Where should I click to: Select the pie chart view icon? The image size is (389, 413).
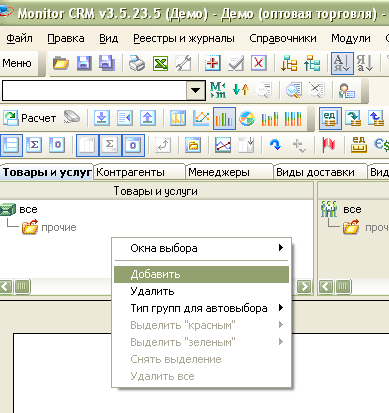(247, 118)
